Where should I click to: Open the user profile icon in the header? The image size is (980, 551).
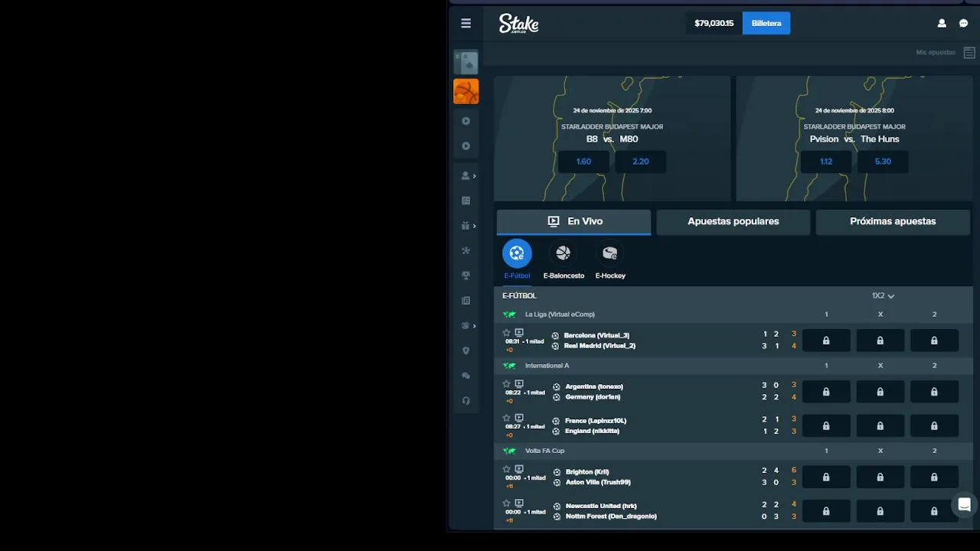click(942, 24)
